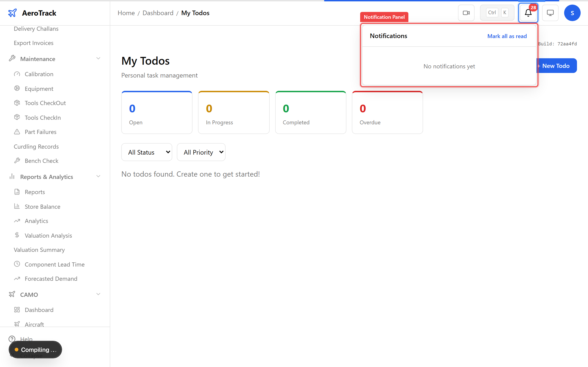This screenshot has width=588, height=367.
Task: Create a New Todo
Action: (x=556, y=66)
